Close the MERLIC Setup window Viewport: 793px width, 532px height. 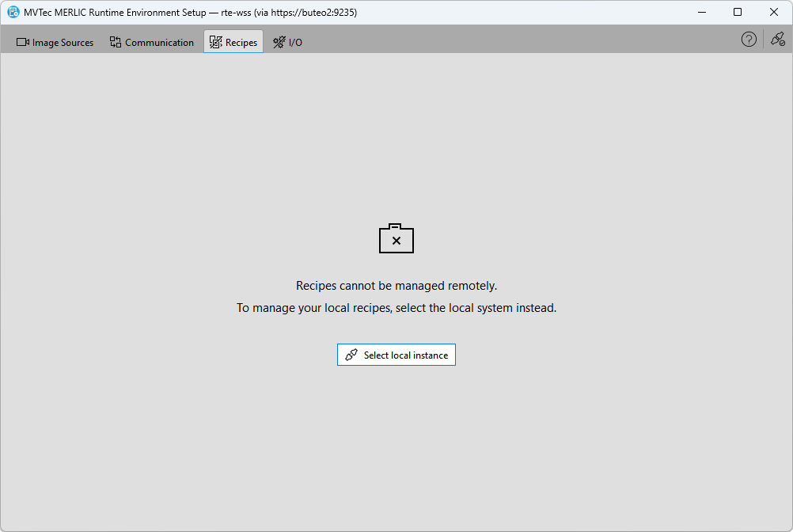point(774,12)
